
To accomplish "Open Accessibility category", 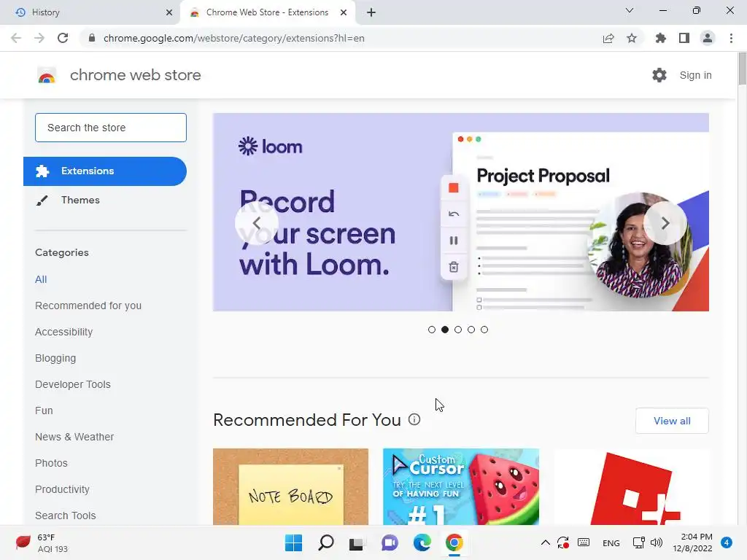I will tap(64, 332).
